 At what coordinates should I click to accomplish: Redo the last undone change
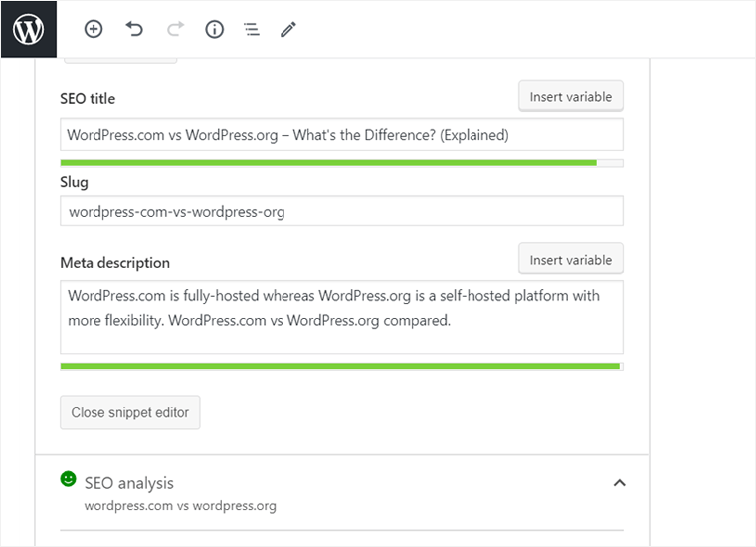click(x=175, y=29)
